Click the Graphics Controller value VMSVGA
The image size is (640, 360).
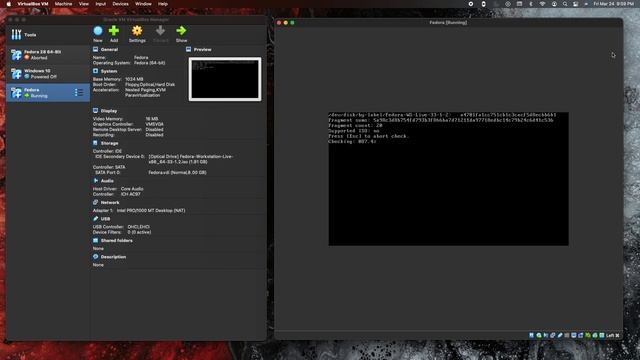click(x=154, y=124)
